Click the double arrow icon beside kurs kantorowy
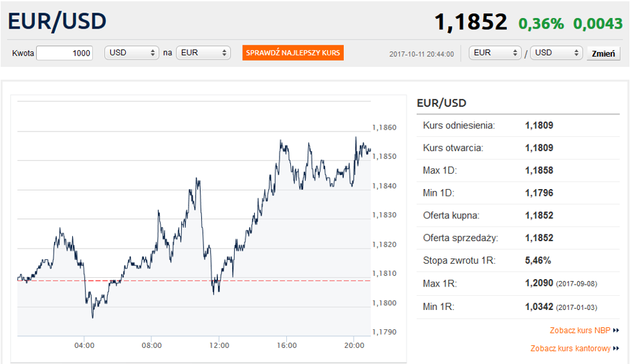The height and width of the screenshot is (364, 632). 616,348
